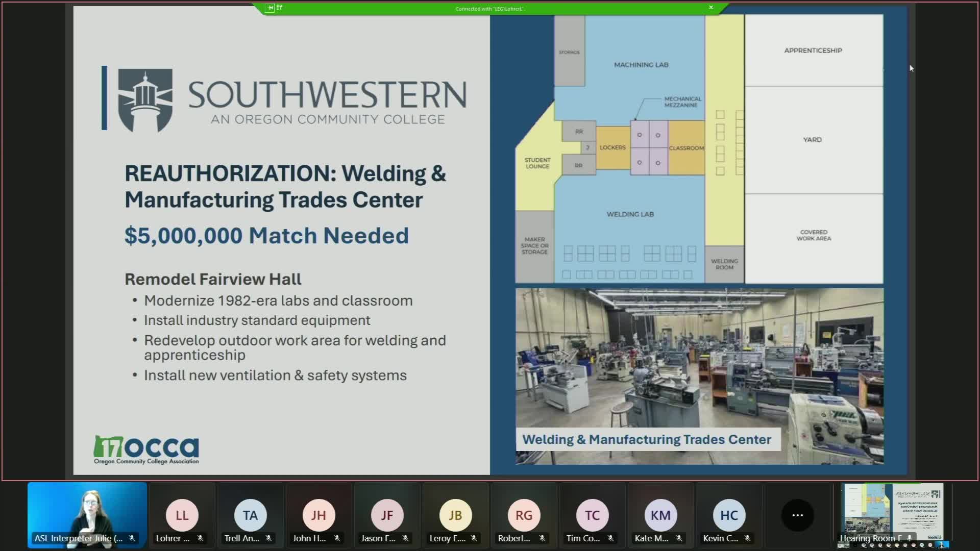The width and height of the screenshot is (980, 551).
Task: Click the JB participant avatar
Action: 456,515
